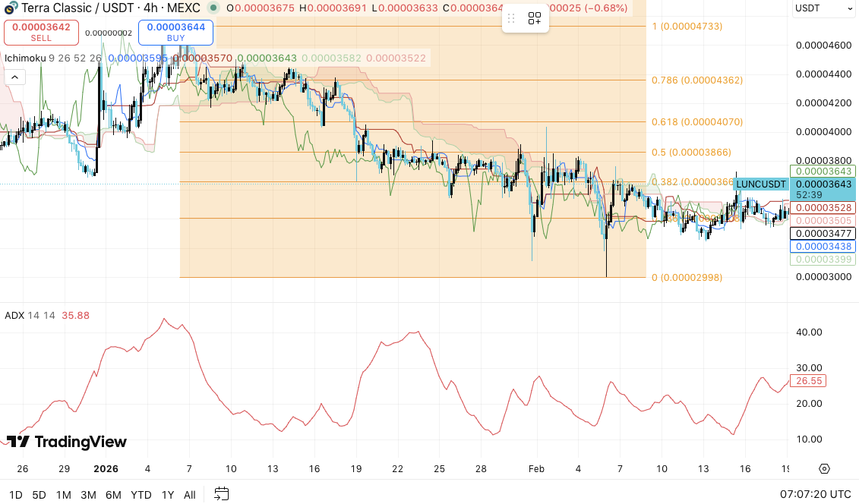
Task: Click the 07:07:20 UTC timezone clock
Action: coord(815,494)
